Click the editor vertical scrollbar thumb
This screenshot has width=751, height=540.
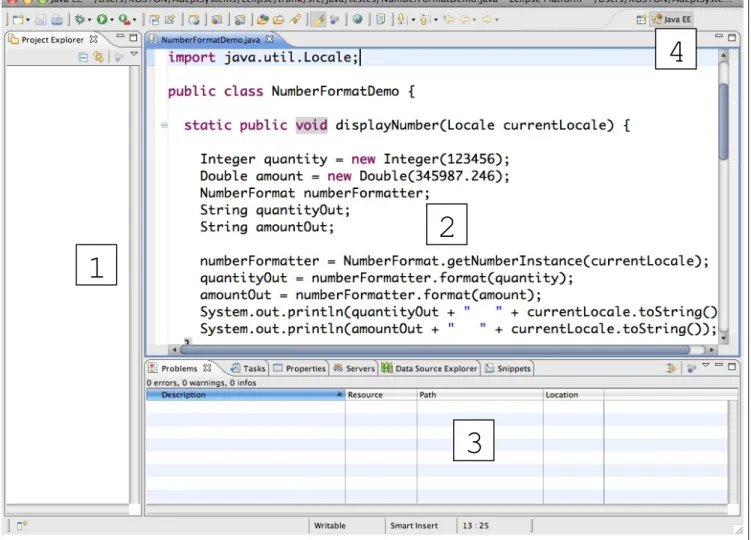pyautogui.click(x=723, y=122)
